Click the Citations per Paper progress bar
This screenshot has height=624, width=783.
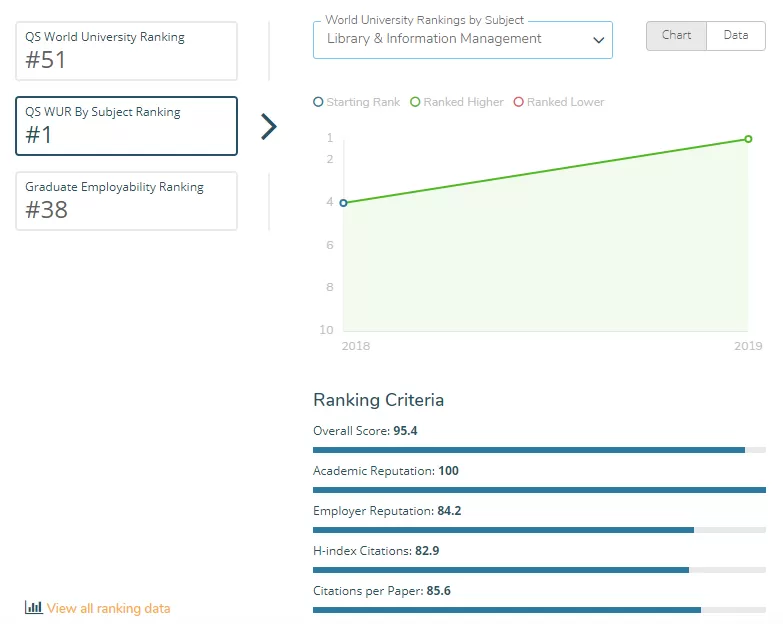tap(539, 610)
